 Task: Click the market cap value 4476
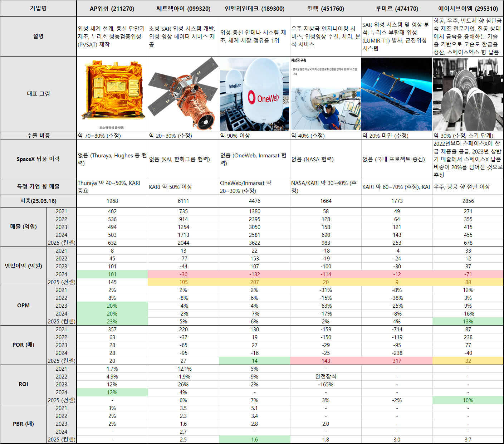254,201
